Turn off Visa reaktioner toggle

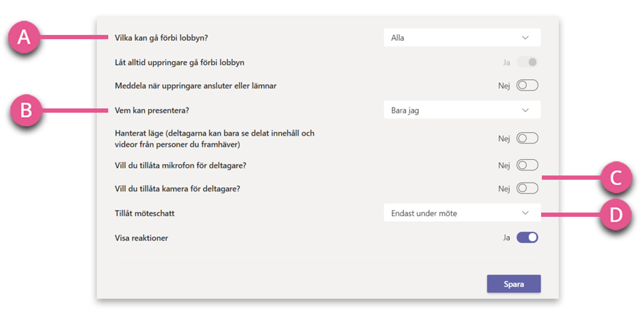pyautogui.click(x=527, y=238)
